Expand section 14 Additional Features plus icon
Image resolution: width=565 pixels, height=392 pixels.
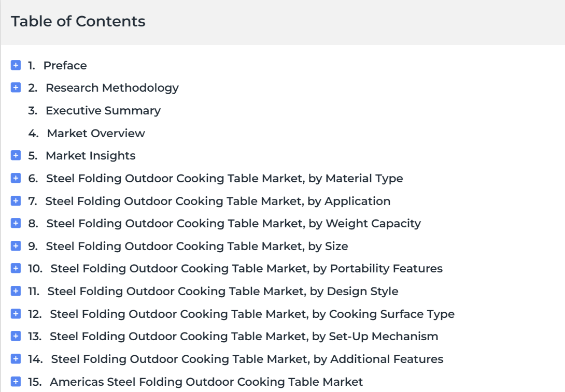point(16,359)
